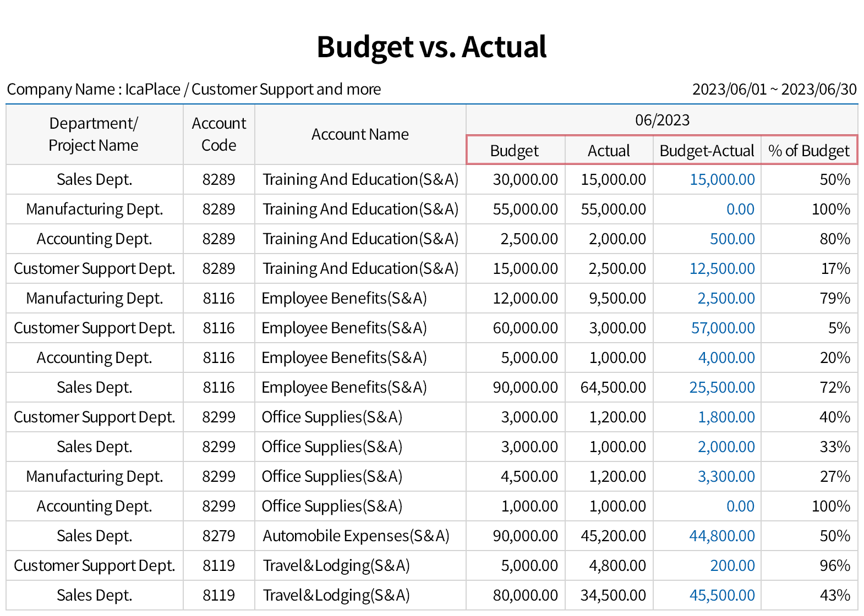Click the Account Name column header
Image resolution: width=864 pixels, height=616 pixels.
click(x=360, y=134)
